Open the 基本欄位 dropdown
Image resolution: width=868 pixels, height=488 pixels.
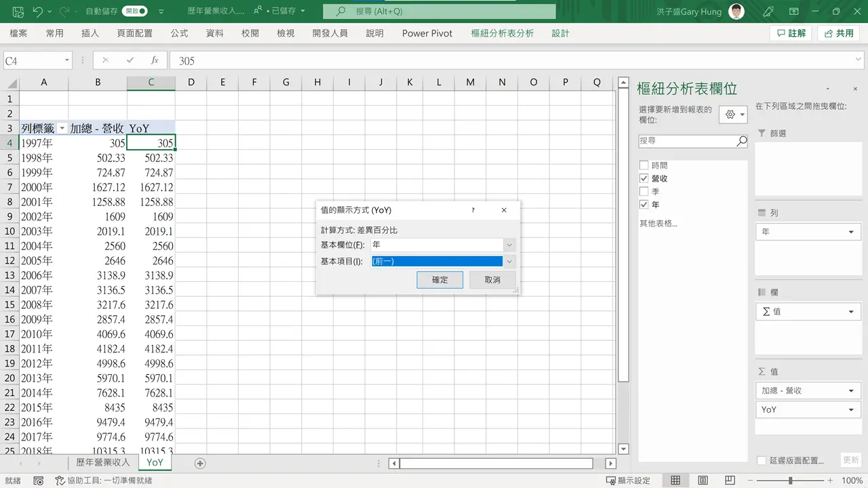(443, 245)
